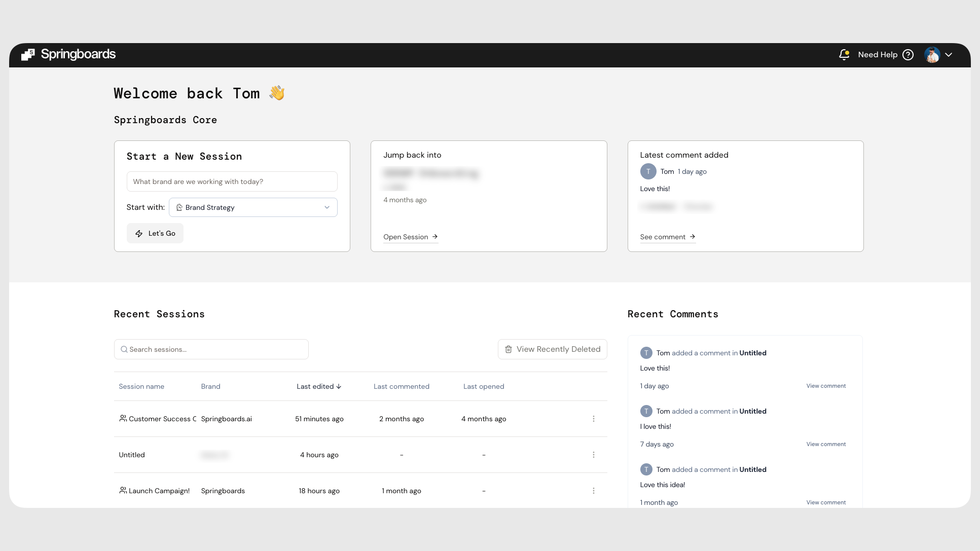Sort by Last opened column header
This screenshot has height=551, width=980.
click(x=483, y=386)
